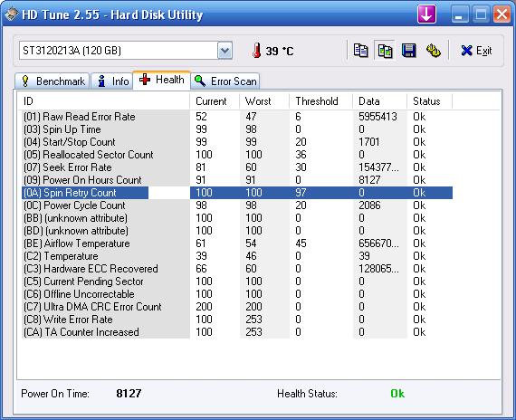Click the 8127 data value in Power On Hours row
Screen dimensions: 516x420
pyautogui.click(x=369, y=180)
